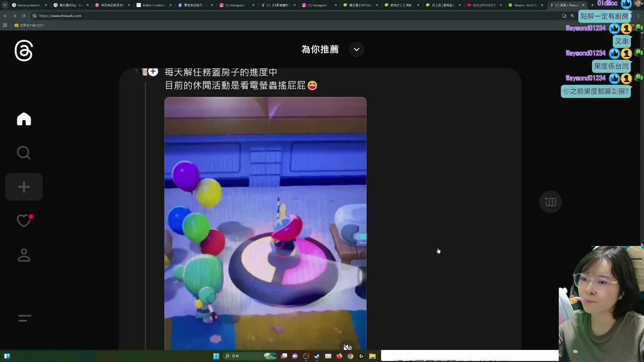The height and width of the screenshot is (362, 644).
Task: Open the site information icon in address bar
Action: (x=34, y=16)
